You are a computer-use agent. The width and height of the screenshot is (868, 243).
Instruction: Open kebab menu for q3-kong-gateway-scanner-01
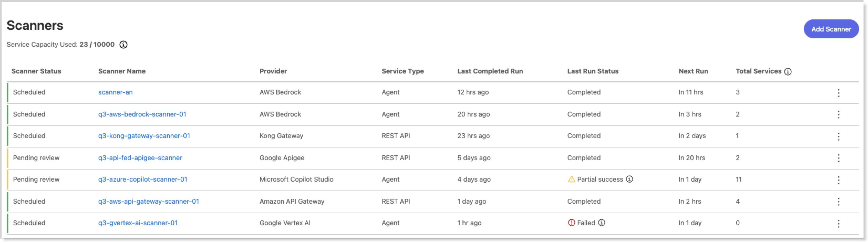click(838, 137)
